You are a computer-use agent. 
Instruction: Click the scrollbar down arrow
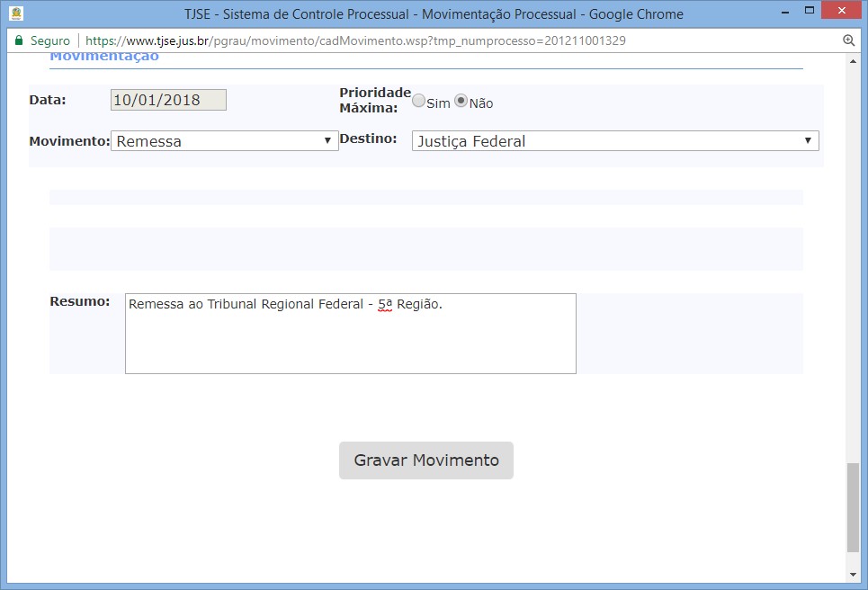point(853,573)
